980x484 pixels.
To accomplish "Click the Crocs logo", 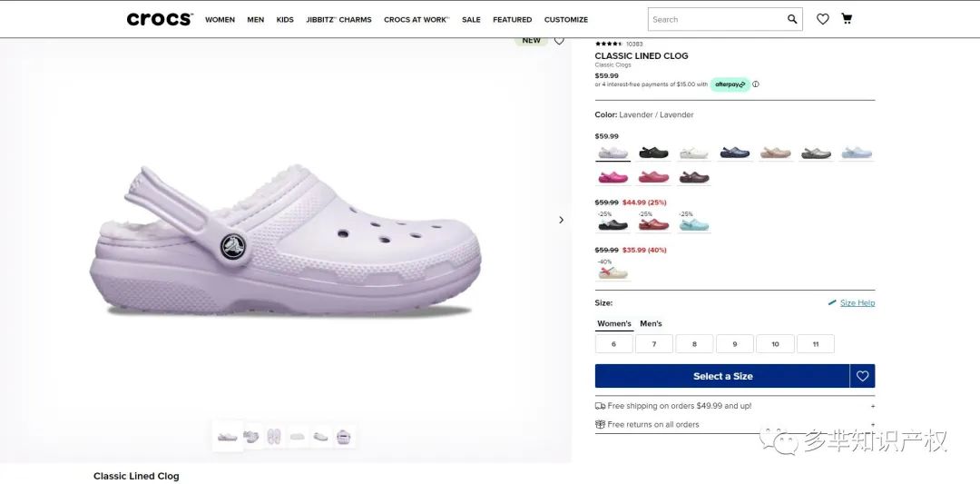I will (x=159, y=19).
